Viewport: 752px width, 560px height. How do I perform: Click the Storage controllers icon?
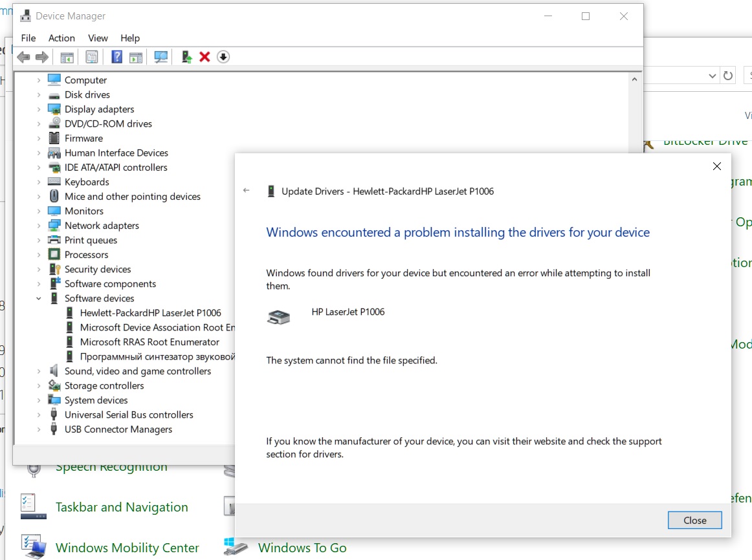click(x=54, y=385)
